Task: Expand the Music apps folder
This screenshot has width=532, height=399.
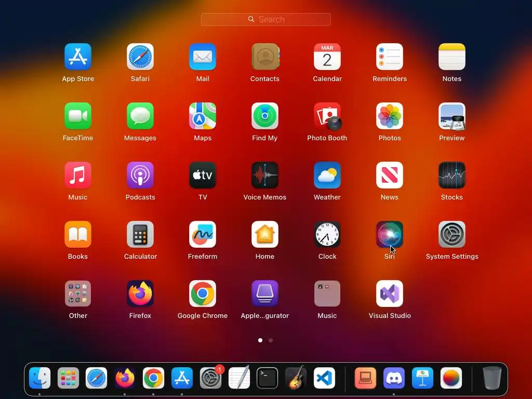Action: point(327,294)
